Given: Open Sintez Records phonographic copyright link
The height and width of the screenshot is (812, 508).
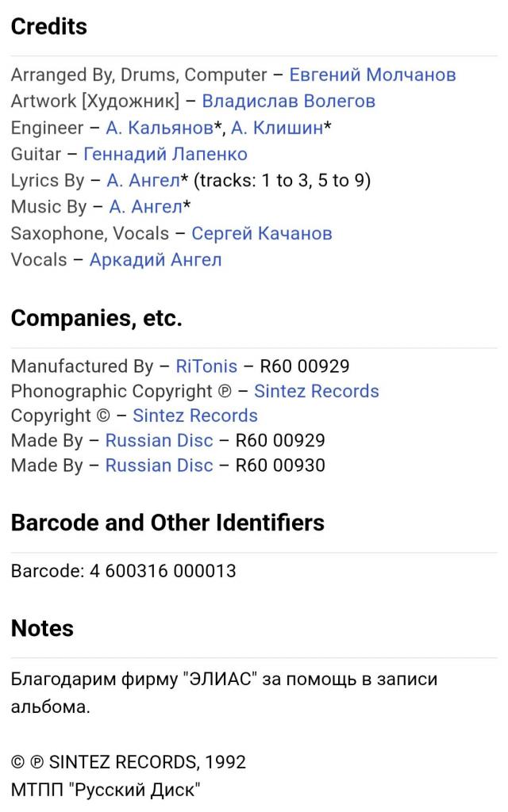Looking at the screenshot, I should pyautogui.click(x=316, y=391).
